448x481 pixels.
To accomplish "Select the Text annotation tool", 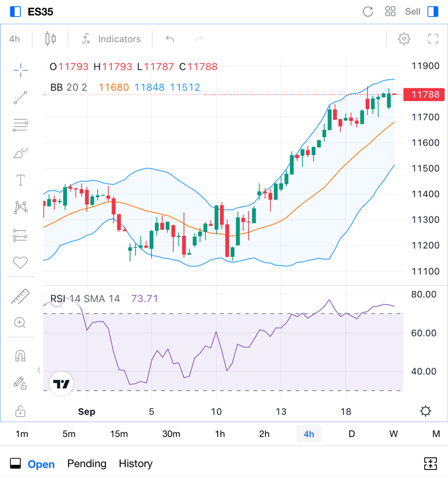I will click(20, 180).
